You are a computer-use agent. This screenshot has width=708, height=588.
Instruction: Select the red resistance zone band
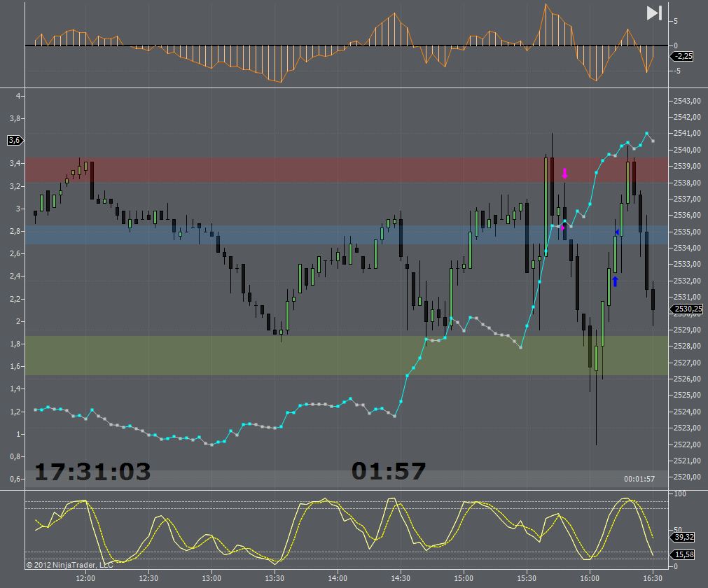pyautogui.click(x=347, y=169)
